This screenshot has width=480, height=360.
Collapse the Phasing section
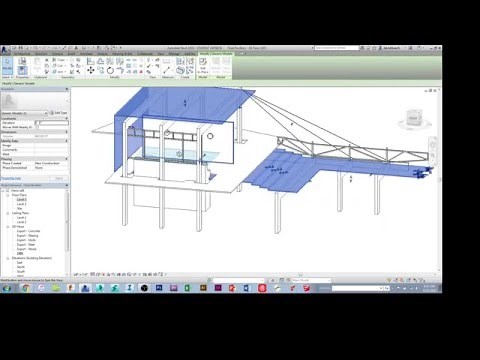click(x=67, y=159)
